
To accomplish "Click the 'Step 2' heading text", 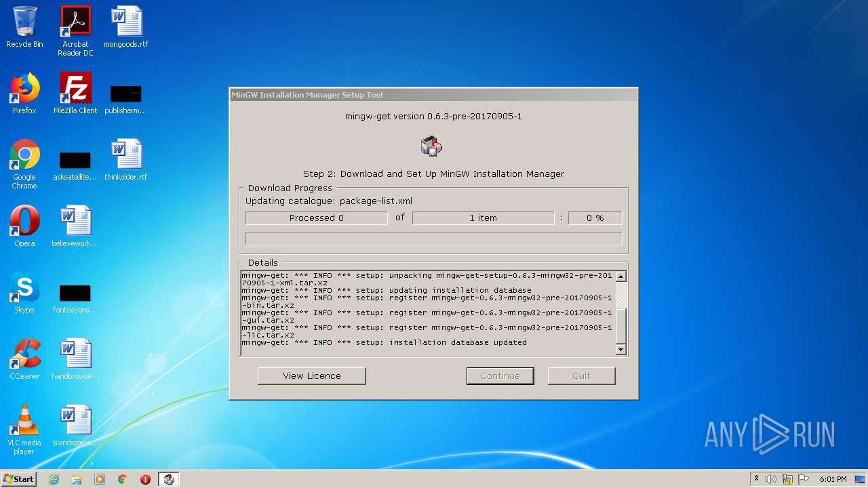I will pyautogui.click(x=433, y=174).
